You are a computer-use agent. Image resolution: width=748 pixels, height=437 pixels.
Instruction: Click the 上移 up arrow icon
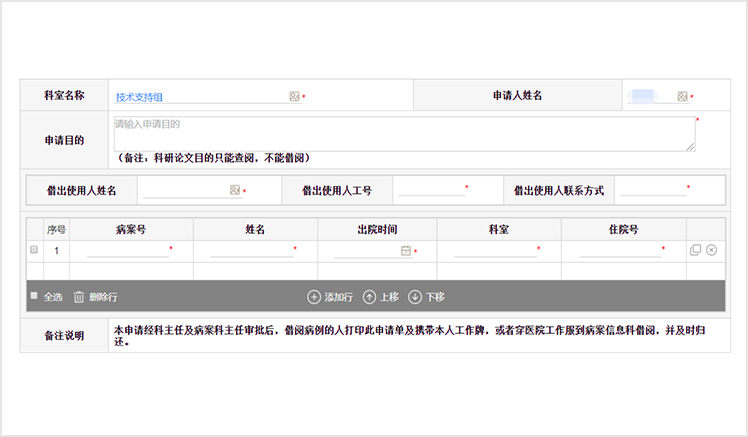369,297
